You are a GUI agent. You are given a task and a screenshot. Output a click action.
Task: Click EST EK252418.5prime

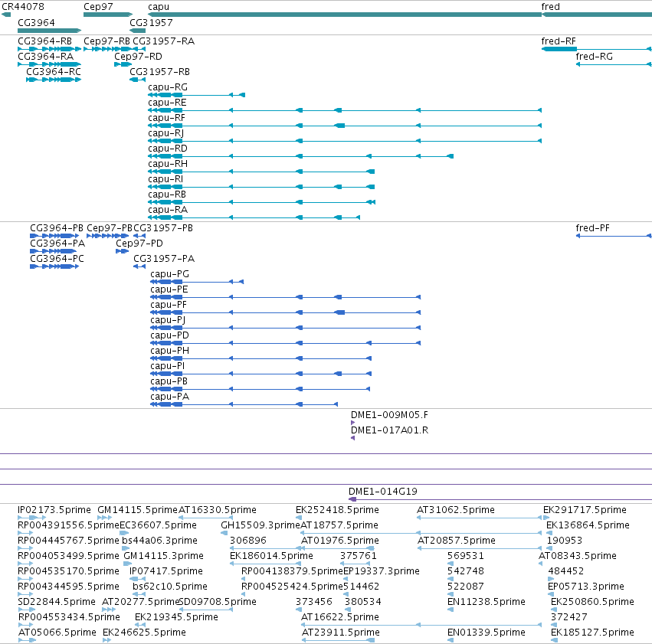[299, 518]
